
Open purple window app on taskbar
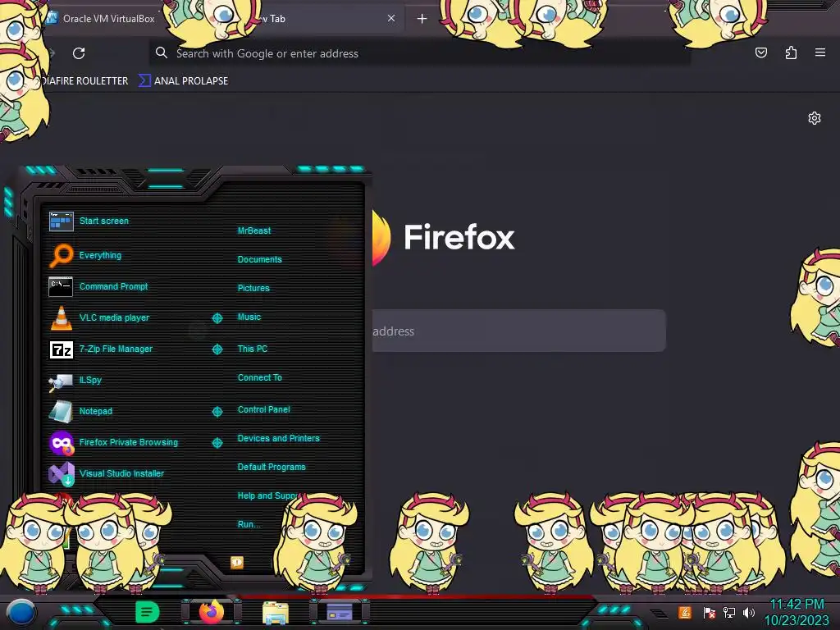(339, 612)
